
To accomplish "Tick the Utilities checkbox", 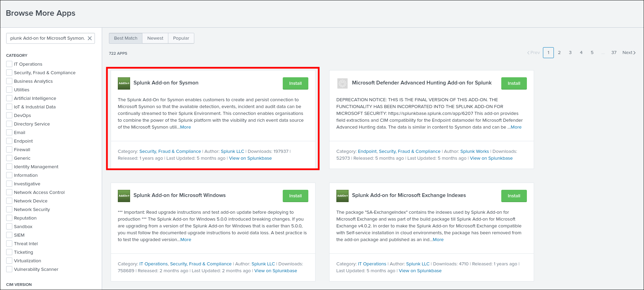I will (x=9, y=90).
